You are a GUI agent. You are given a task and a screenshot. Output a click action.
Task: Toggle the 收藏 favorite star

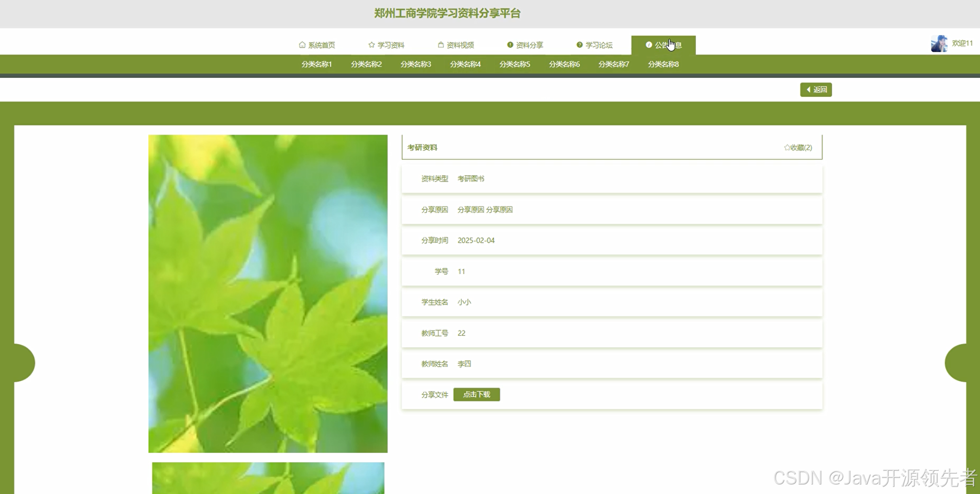788,148
